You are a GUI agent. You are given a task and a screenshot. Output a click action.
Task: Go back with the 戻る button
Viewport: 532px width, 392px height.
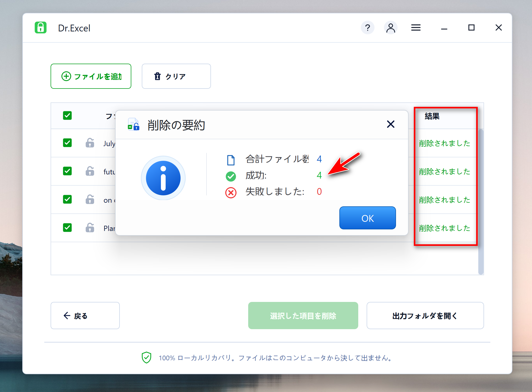point(85,316)
